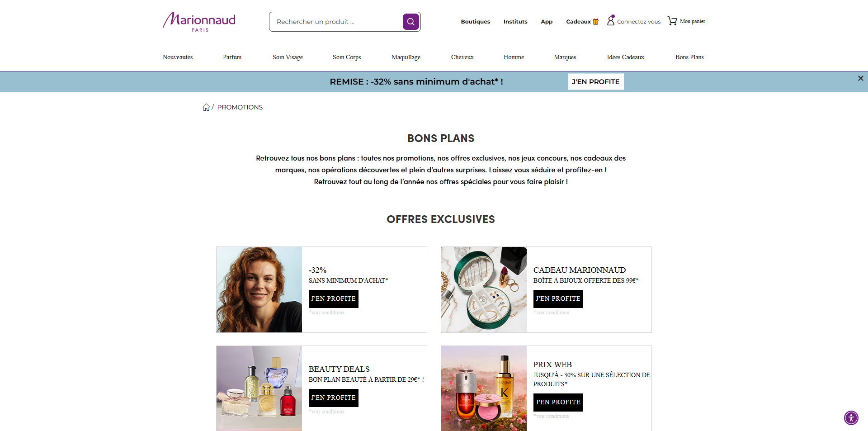The image size is (868, 431).
Task: Click 'BON PLAN BEAUTÉ À PARTIR DE 29€* !' text
Action: click(x=366, y=379)
